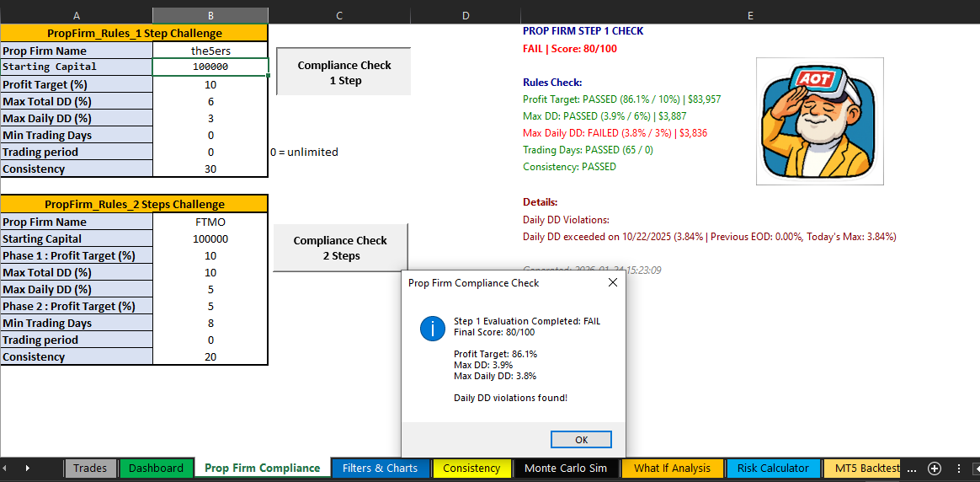Add a new sheet with plus icon
Viewport: 980px width, 482px height.
pyautogui.click(x=934, y=469)
